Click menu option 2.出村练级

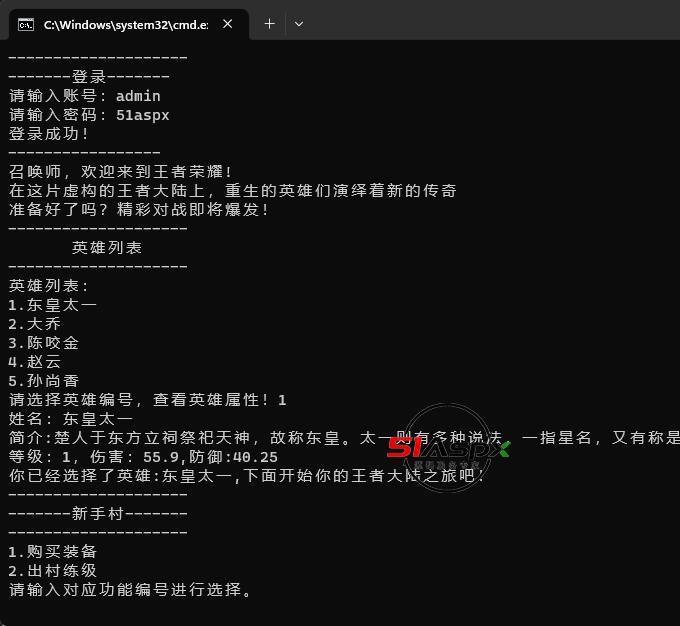tap(52, 571)
